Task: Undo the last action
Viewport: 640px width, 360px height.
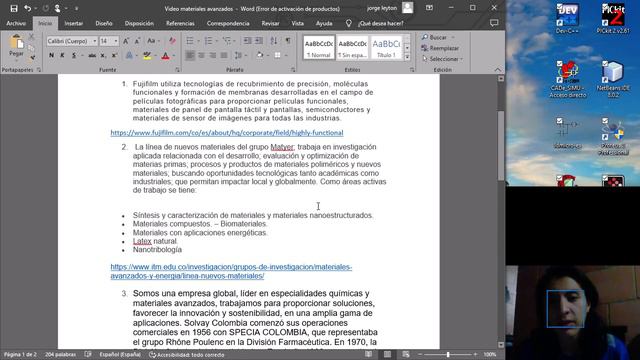Action: (27, 8)
